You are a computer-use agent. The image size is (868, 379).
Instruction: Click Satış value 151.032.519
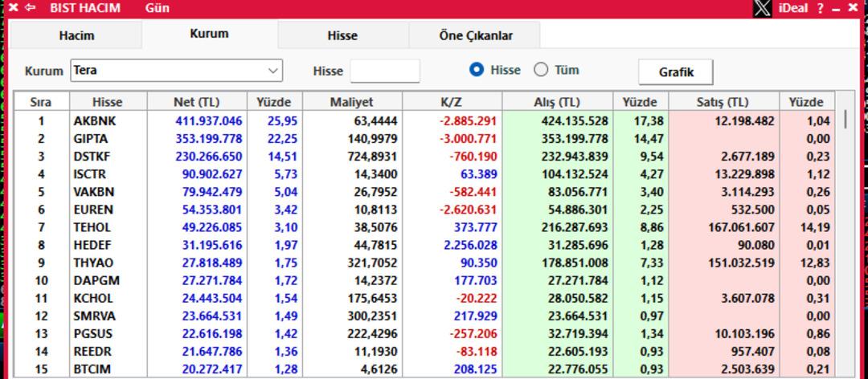pyautogui.click(x=741, y=263)
